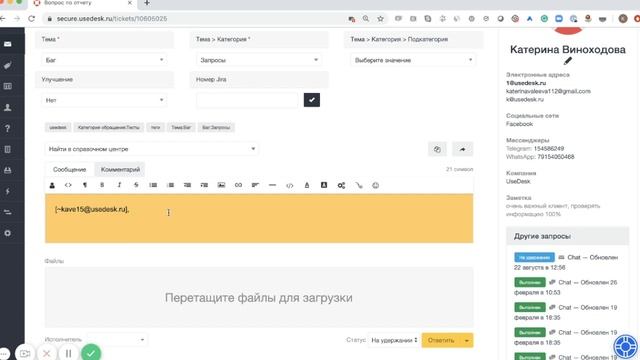Insert a horizontal line in the editor
This screenshot has height=360, width=640.
(x=272, y=185)
